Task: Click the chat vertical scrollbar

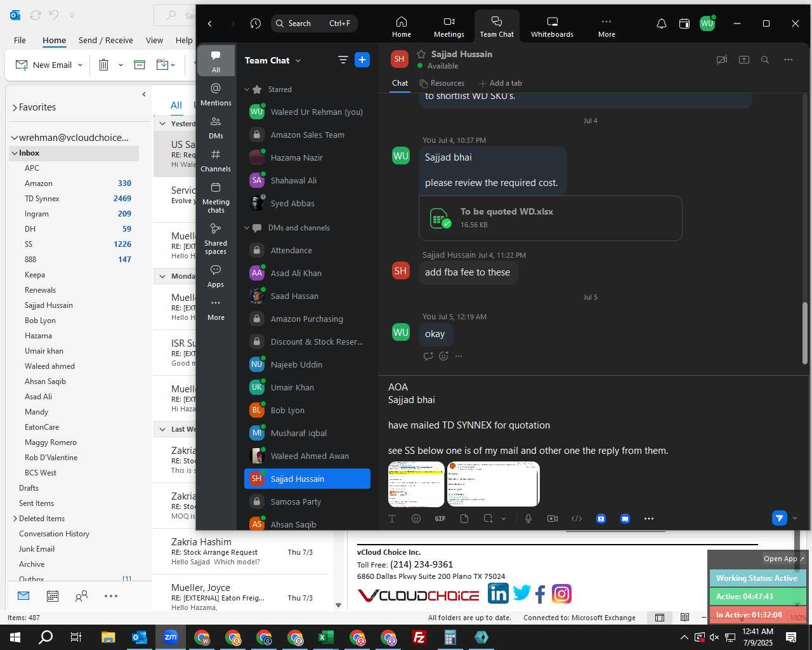Action: click(x=804, y=333)
